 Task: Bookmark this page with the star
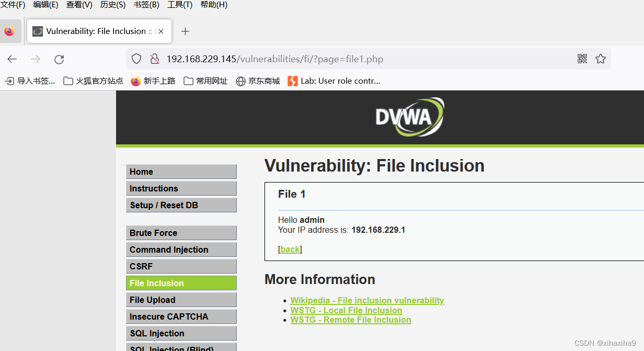pyautogui.click(x=601, y=59)
